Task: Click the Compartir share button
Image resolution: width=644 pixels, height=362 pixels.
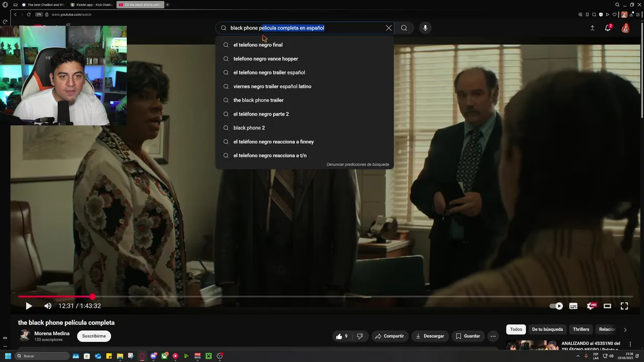Action: [x=389, y=336]
